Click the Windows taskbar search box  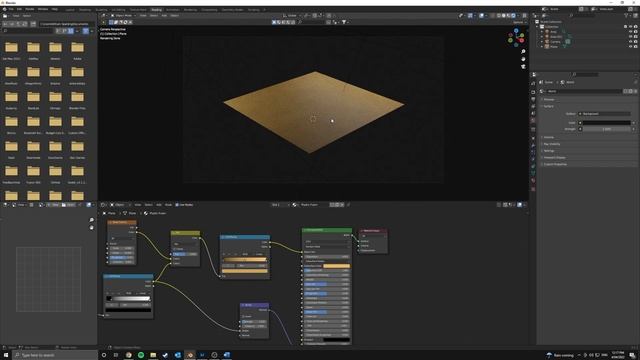tap(55, 355)
